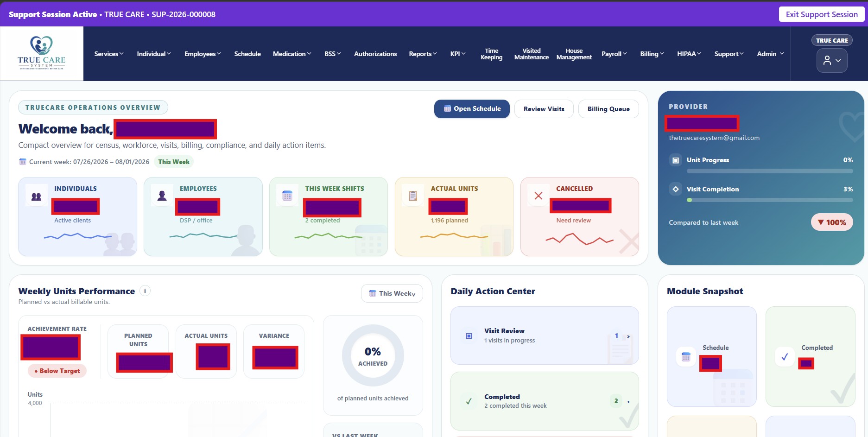
Task: Click the Current week date range text
Action: tap(89, 162)
